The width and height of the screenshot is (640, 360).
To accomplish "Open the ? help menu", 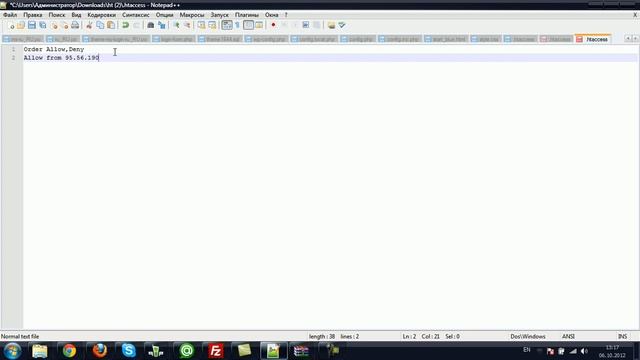I will (x=286, y=15).
